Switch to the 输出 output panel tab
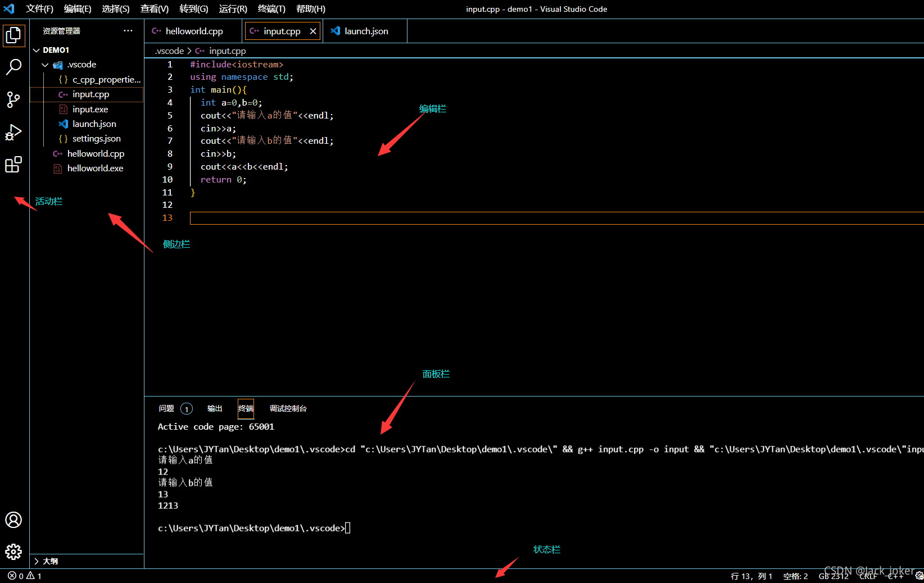The width and height of the screenshot is (924, 583). click(215, 408)
